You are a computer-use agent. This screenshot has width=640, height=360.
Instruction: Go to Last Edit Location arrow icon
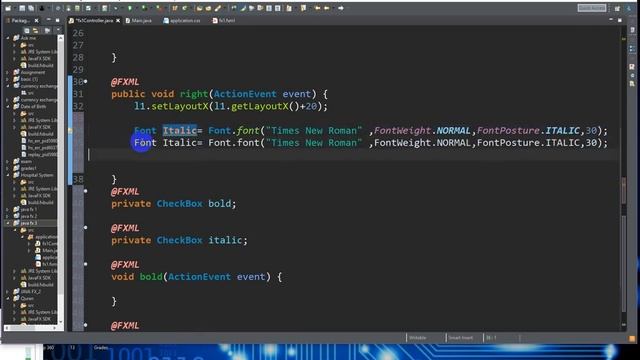pyautogui.click(x=317, y=8)
